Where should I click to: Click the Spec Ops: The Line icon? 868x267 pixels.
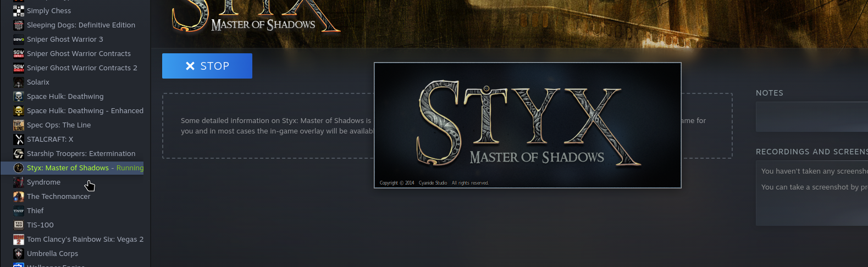[19, 125]
